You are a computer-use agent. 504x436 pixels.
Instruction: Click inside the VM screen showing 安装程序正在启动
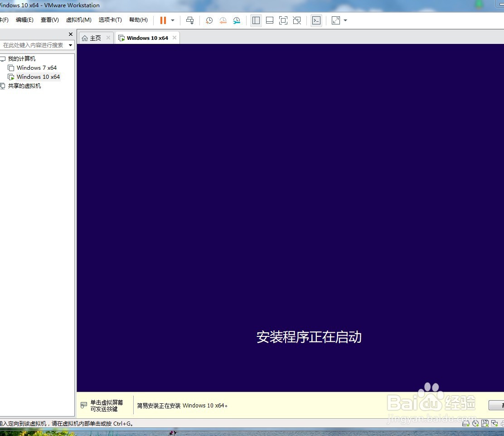[290, 218]
